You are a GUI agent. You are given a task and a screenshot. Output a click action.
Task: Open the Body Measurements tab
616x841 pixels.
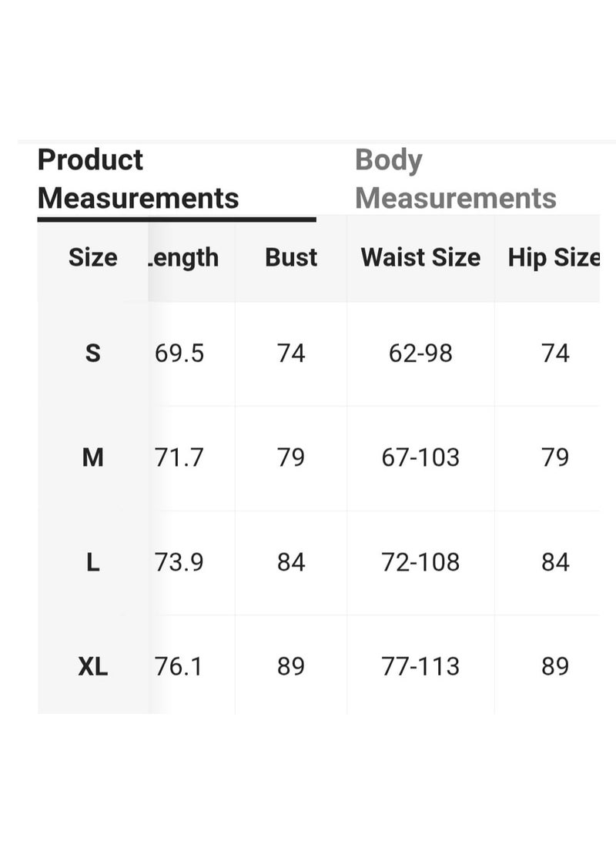456,179
